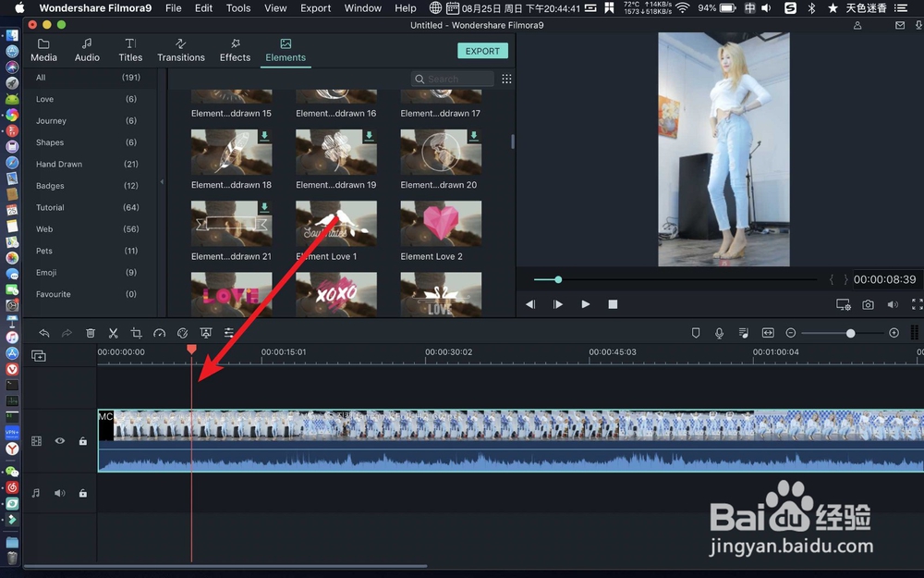The image size is (924, 578).
Task: Enter fullscreen preview mode
Action: pos(917,304)
